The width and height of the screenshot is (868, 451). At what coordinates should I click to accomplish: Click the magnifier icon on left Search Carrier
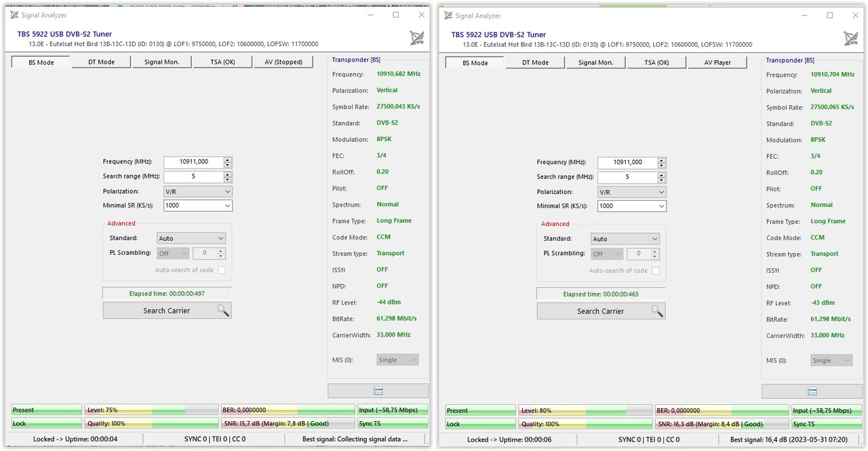point(223,311)
